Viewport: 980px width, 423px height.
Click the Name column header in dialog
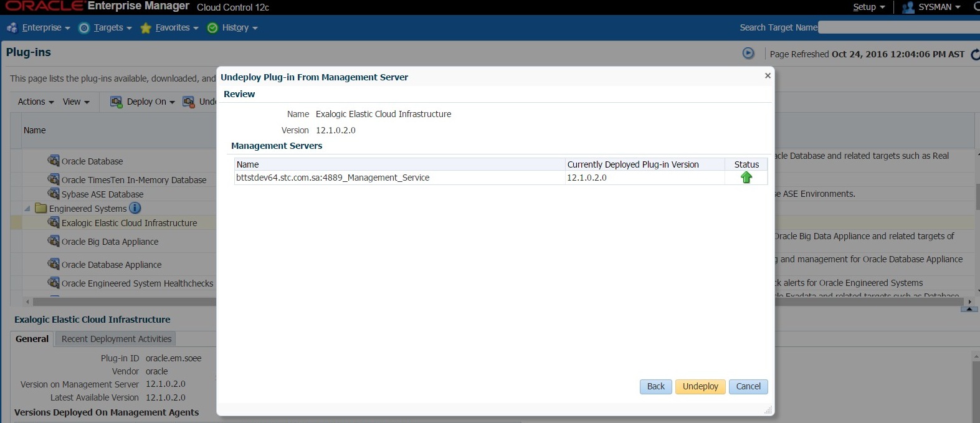399,164
